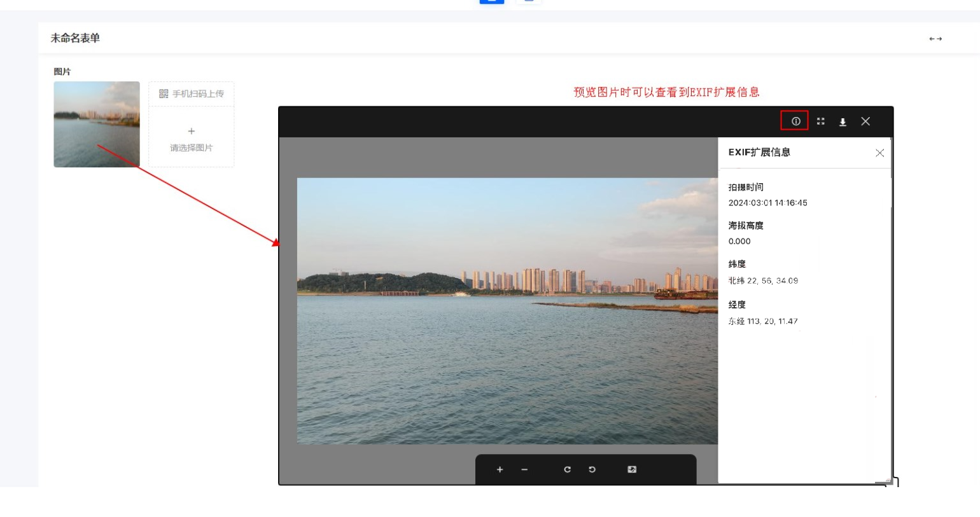
Task: Click the lake photo thumbnail
Action: coord(97,124)
